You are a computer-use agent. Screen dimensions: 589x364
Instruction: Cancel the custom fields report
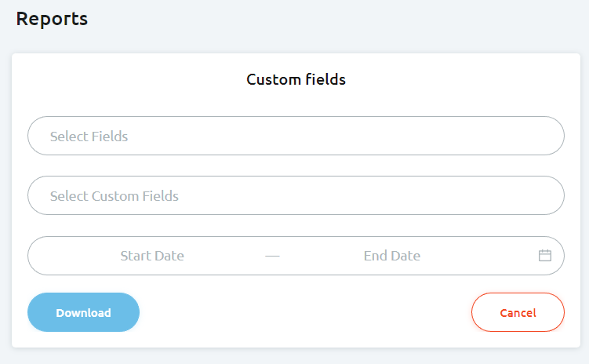(518, 313)
